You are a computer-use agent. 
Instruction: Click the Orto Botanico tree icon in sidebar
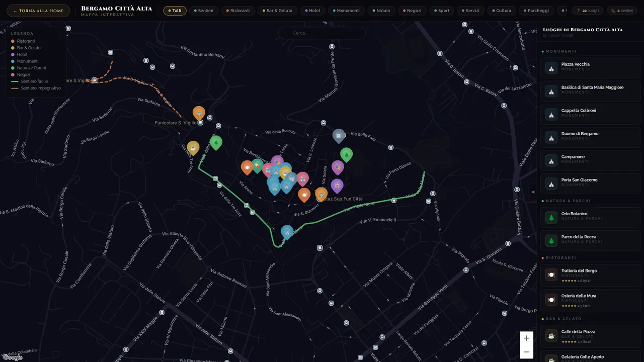pos(551,218)
